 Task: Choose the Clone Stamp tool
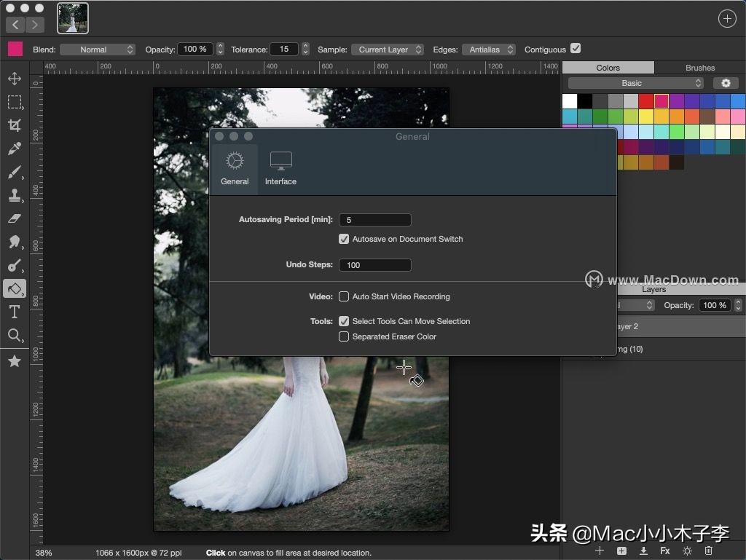pos(15,196)
